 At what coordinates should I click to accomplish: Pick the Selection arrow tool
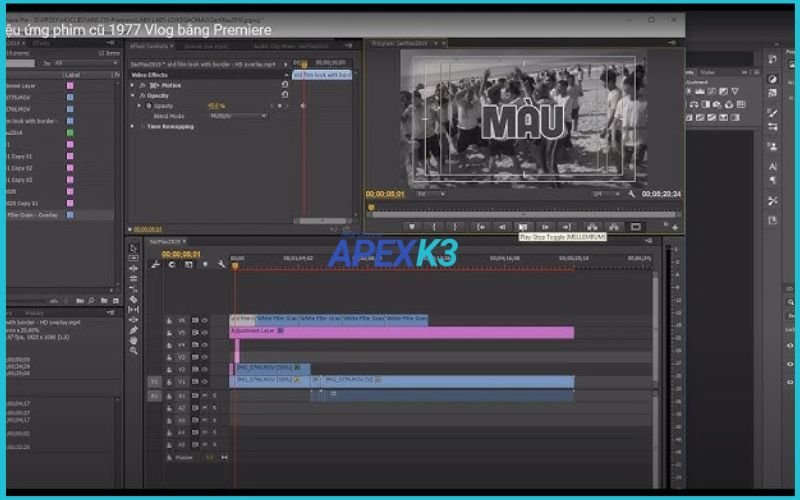coord(134,247)
